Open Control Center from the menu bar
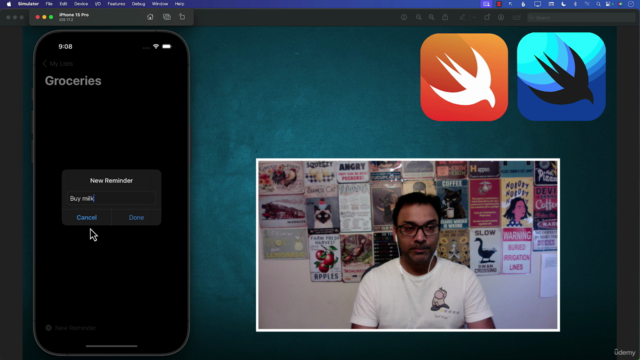 point(609,4)
